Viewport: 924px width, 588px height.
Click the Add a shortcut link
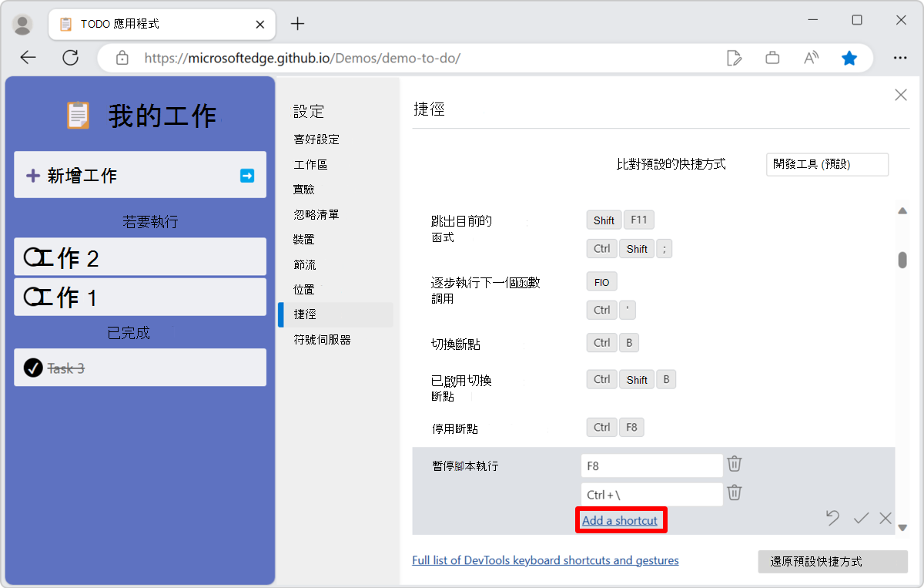pyautogui.click(x=620, y=520)
